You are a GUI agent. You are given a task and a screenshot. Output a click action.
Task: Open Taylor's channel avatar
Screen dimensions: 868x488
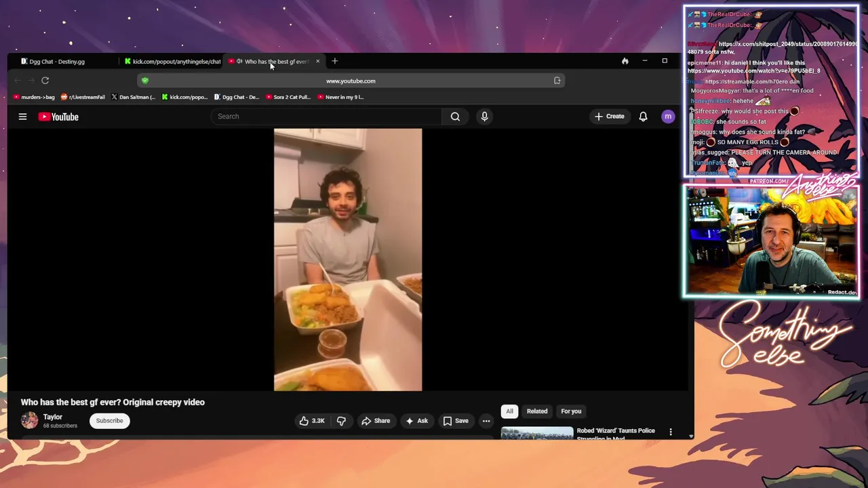click(30, 420)
